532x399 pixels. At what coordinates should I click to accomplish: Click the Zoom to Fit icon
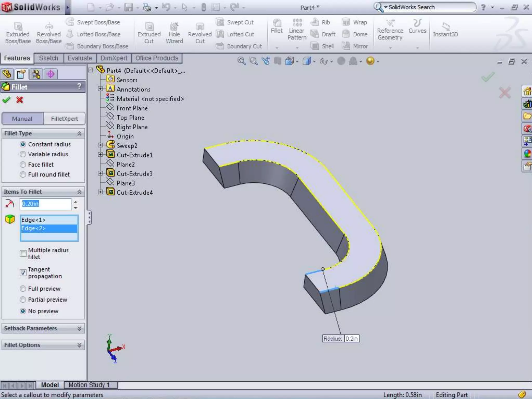click(x=241, y=61)
